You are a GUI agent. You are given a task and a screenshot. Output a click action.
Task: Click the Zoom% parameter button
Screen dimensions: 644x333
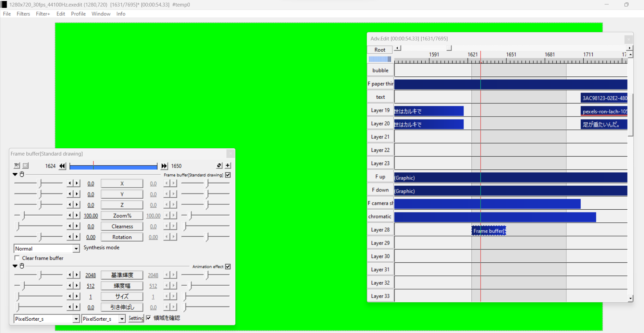122,215
